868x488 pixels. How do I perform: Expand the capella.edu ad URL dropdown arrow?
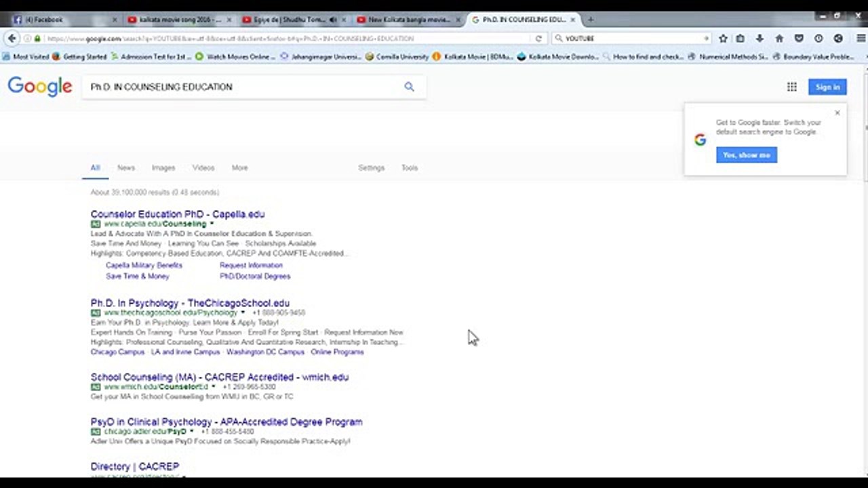pos(212,224)
